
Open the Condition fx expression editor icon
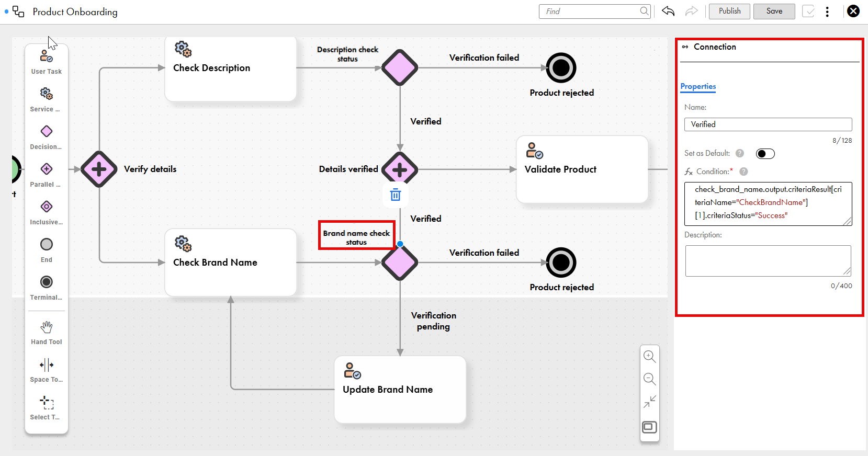689,172
